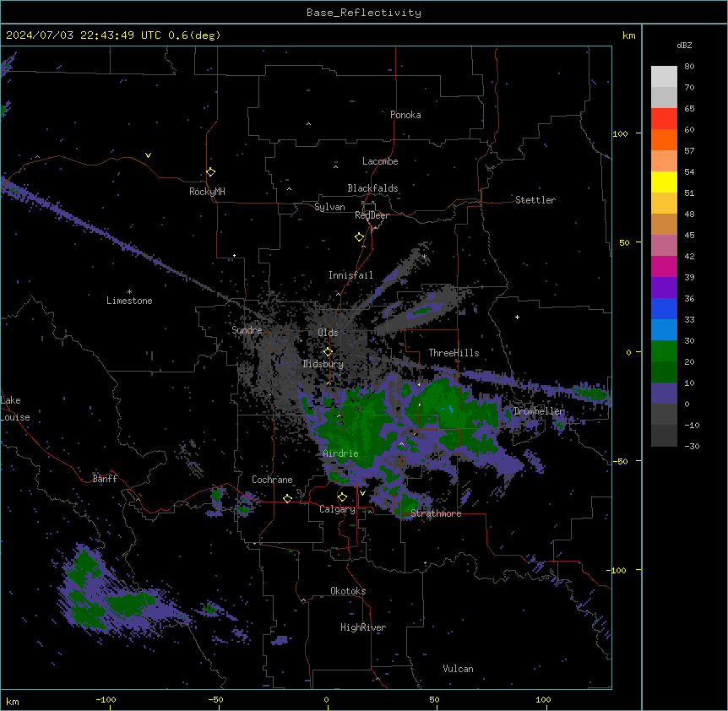Viewport: 728px width, 711px height.
Task: Click the Ponoka city label
Action: point(405,115)
